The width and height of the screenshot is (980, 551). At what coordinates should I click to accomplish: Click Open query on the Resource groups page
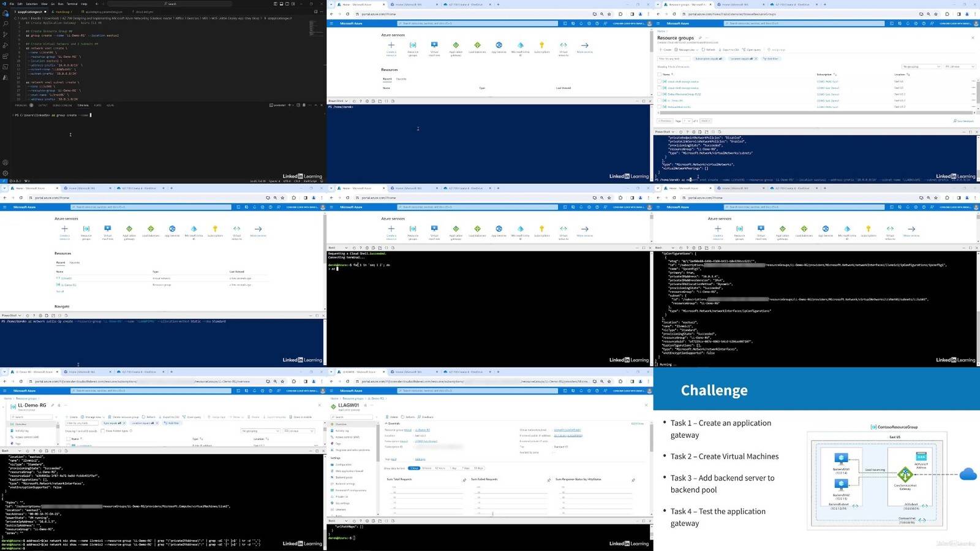752,50
